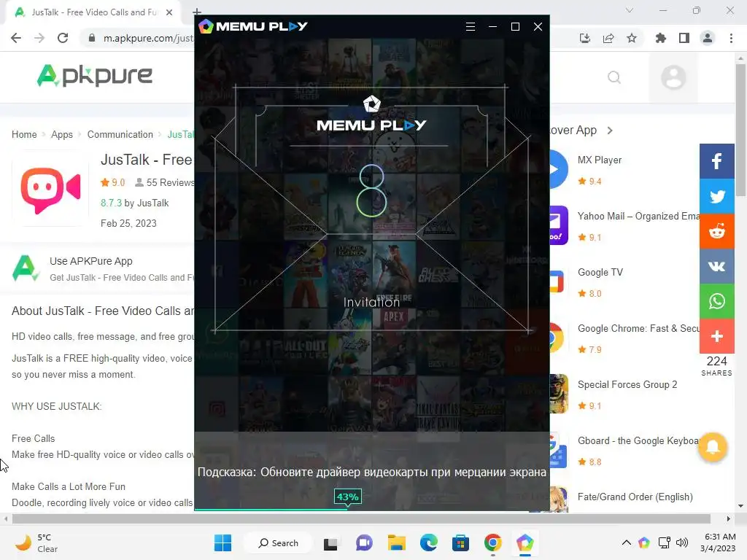Open Fate/Grand Order (English) listing
Image resolution: width=747 pixels, height=560 pixels.
coord(635,497)
